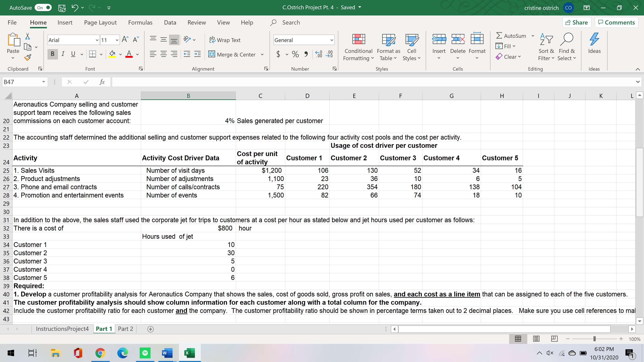Open the Part 2 worksheet tab
644x362 pixels.
126,329
